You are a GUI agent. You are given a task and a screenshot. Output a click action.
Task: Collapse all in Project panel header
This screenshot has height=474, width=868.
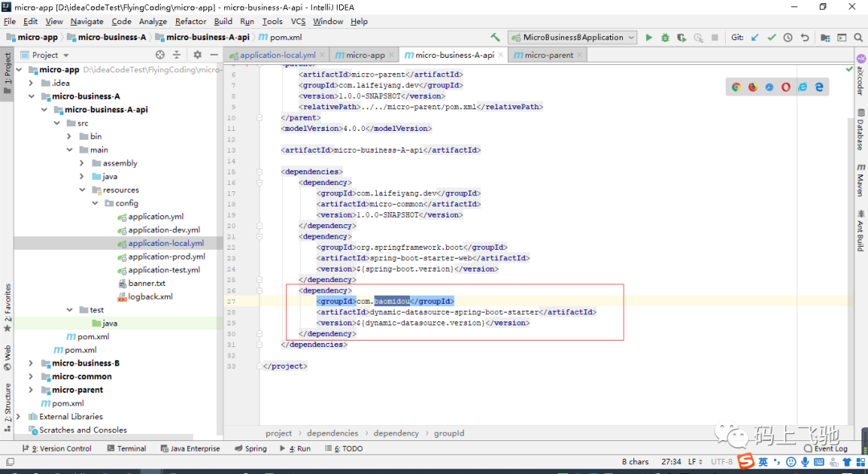pos(177,55)
